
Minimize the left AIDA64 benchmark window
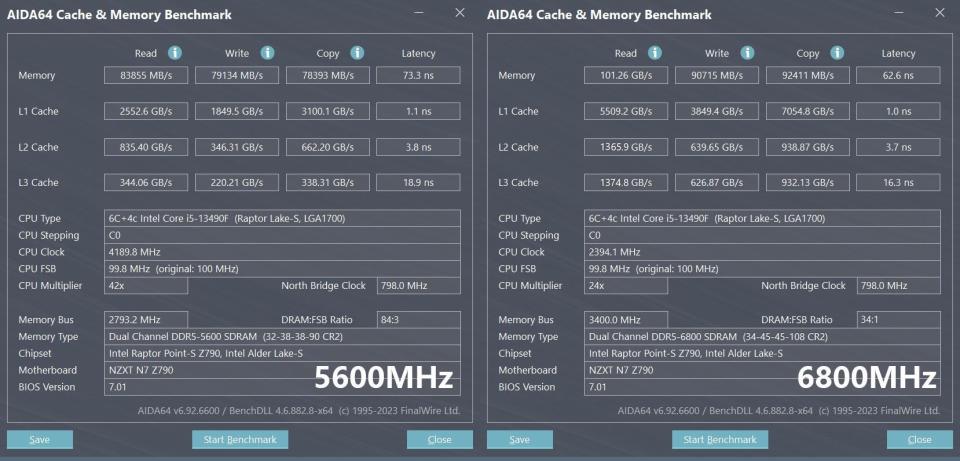417,13
